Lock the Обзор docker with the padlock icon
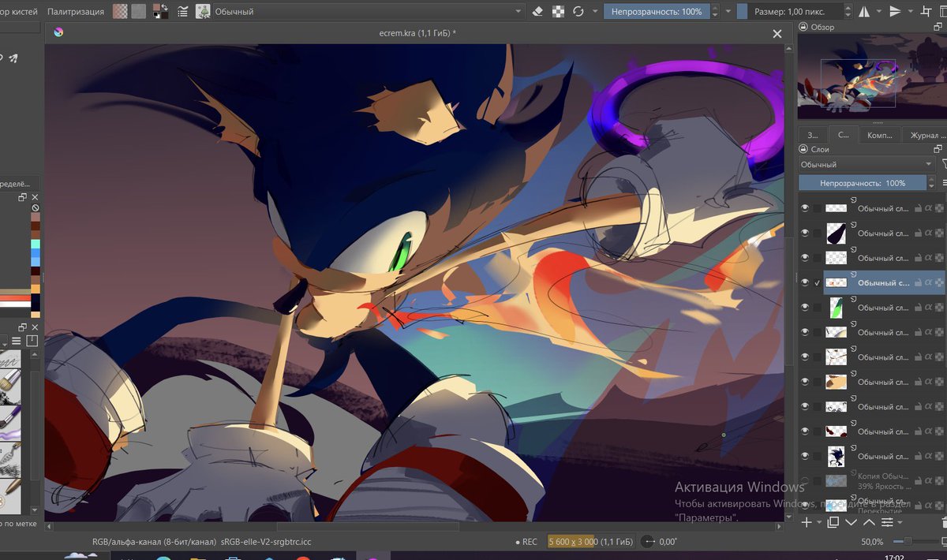 (804, 27)
